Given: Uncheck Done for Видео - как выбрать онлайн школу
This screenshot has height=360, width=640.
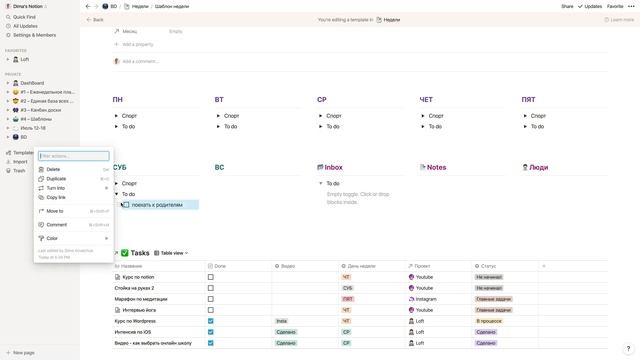Looking at the screenshot, I should [211, 343].
